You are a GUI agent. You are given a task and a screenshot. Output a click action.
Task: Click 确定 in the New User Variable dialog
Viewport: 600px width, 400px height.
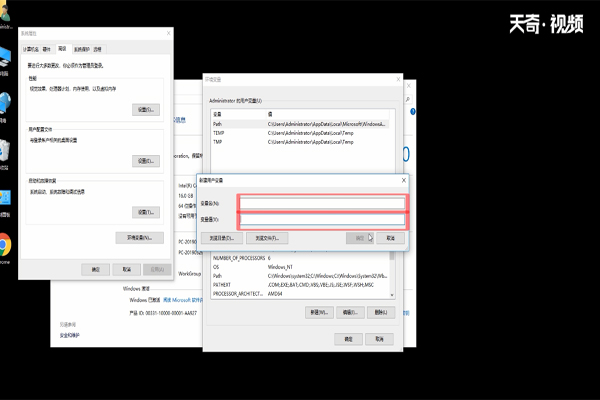(x=360, y=238)
